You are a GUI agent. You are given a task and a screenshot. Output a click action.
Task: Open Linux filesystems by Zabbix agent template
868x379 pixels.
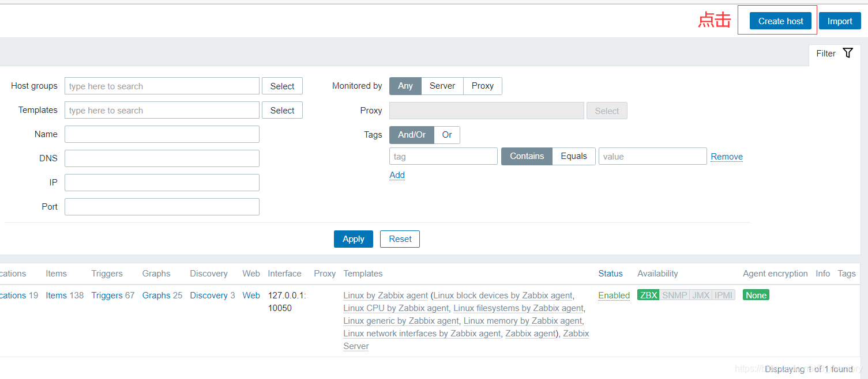pyautogui.click(x=518, y=308)
